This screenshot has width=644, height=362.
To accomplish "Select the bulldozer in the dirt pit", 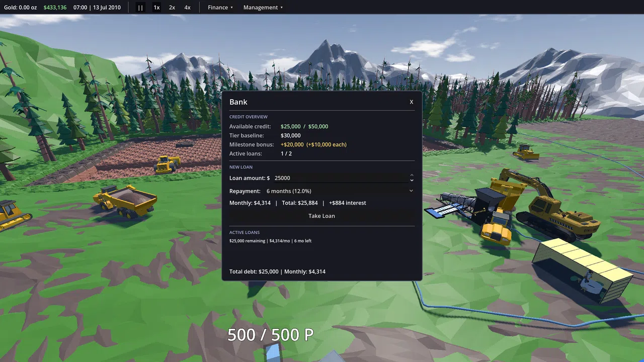I will click(x=168, y=164).
